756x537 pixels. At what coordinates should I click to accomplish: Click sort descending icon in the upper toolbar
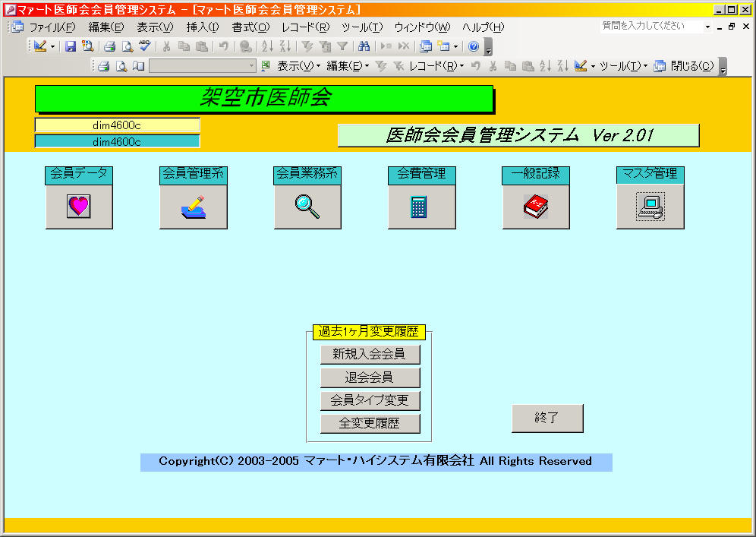pos(285,46)
